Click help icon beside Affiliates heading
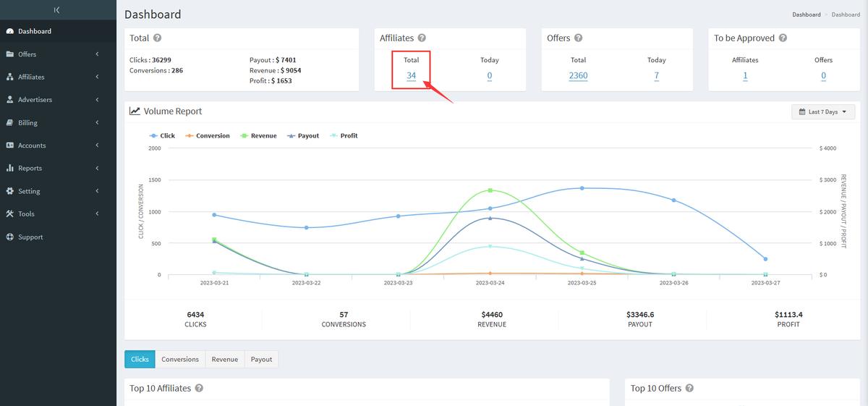 click(422, 38)
